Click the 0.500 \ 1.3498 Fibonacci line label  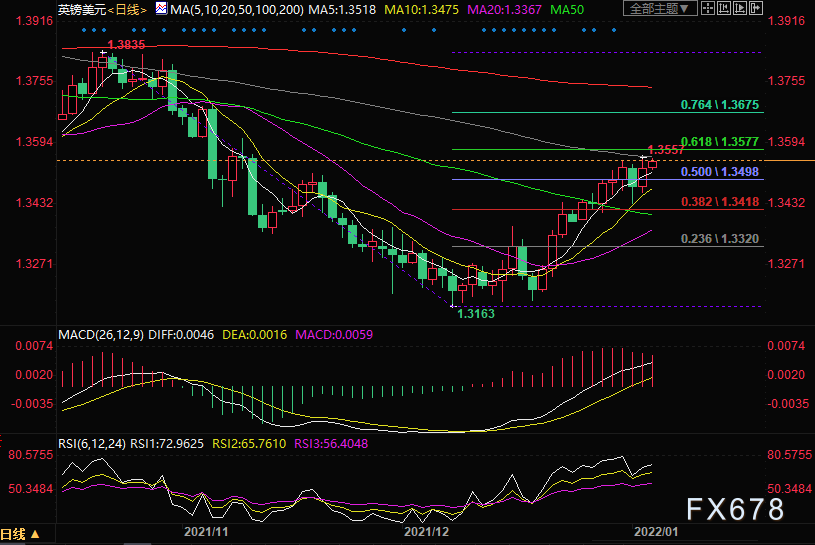point(720,171)
